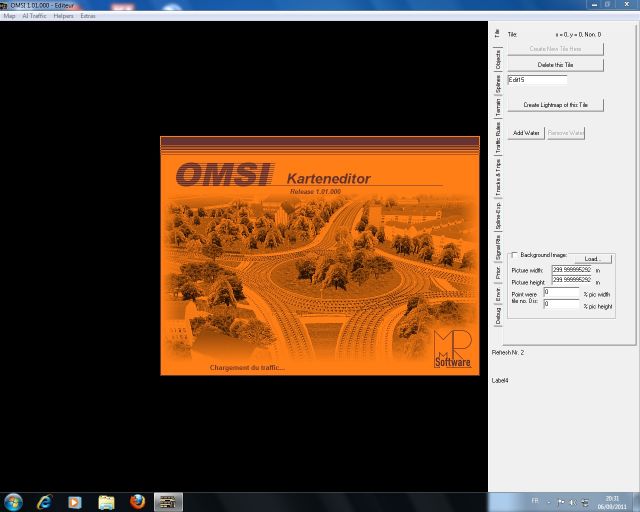Click the Edit15 text field
This screenshot has height=512, width=640.
537,80
